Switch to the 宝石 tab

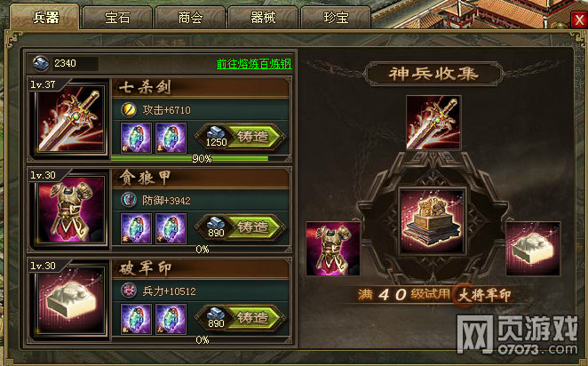(117, 18)
